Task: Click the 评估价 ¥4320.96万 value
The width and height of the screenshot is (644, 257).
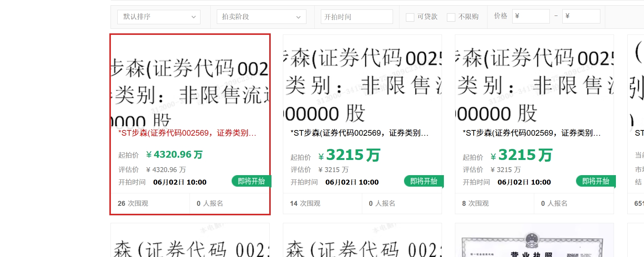Action: 166,170
